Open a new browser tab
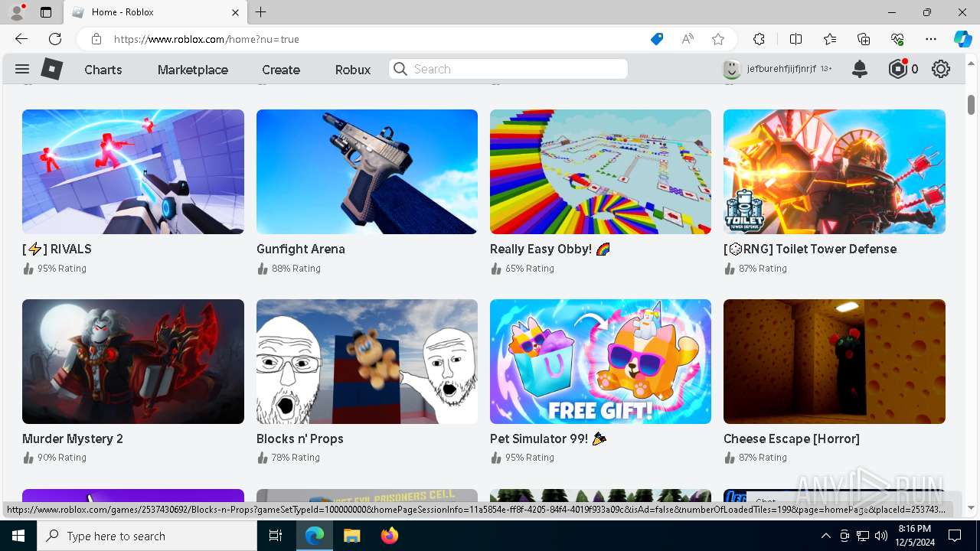Viewport: 980px width, 551px height. [261, 12]
